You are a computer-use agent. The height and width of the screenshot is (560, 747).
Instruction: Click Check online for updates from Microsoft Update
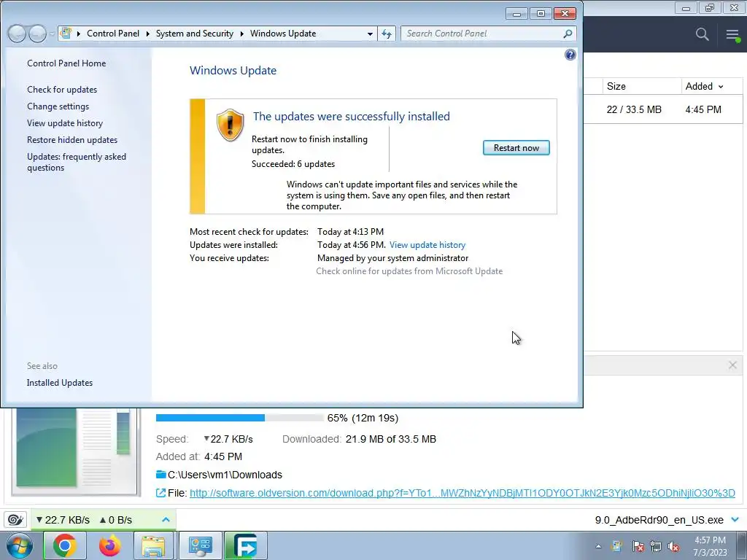tap(409, 271)
